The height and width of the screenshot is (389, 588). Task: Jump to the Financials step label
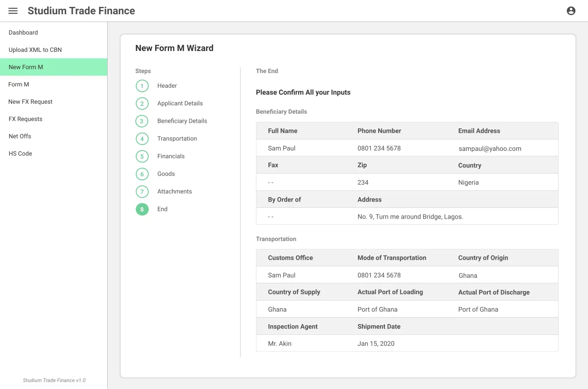click(x=171, y=156)
